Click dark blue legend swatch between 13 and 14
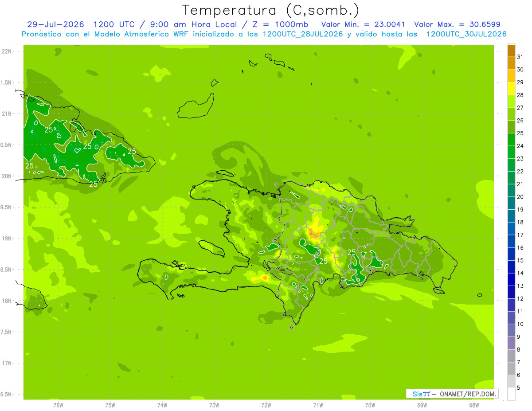Image resolution: width=532 pixels, height=411 pixels. tap(511, 279)
